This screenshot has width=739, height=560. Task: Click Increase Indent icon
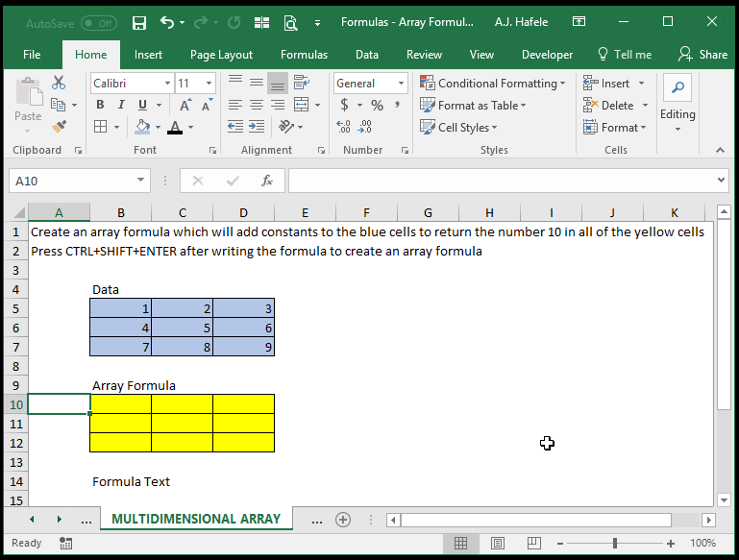[x=257, y=126]
